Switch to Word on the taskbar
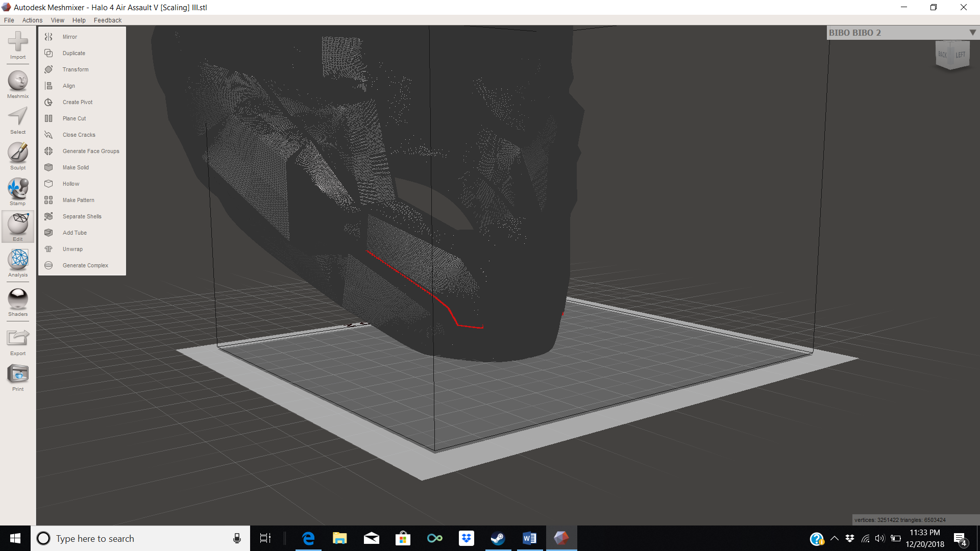This screenshot has height=551, width=980. [x=529, y=538]
